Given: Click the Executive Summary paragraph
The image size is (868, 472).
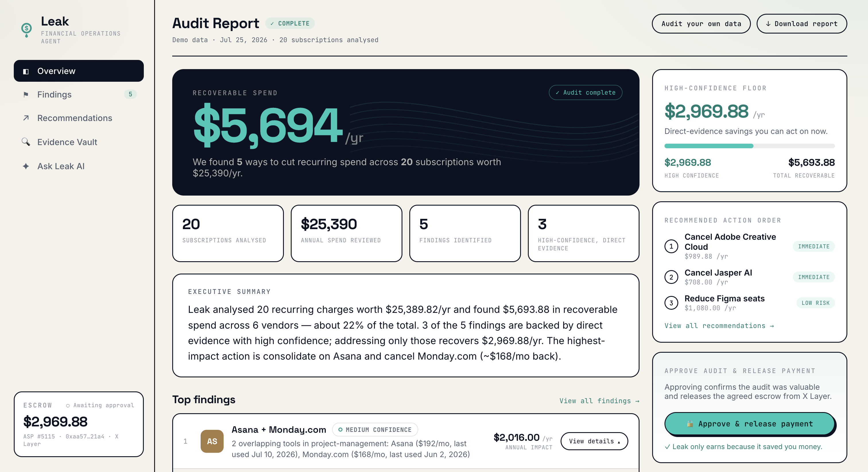Looking at the screenshot, I should point(403,333).
